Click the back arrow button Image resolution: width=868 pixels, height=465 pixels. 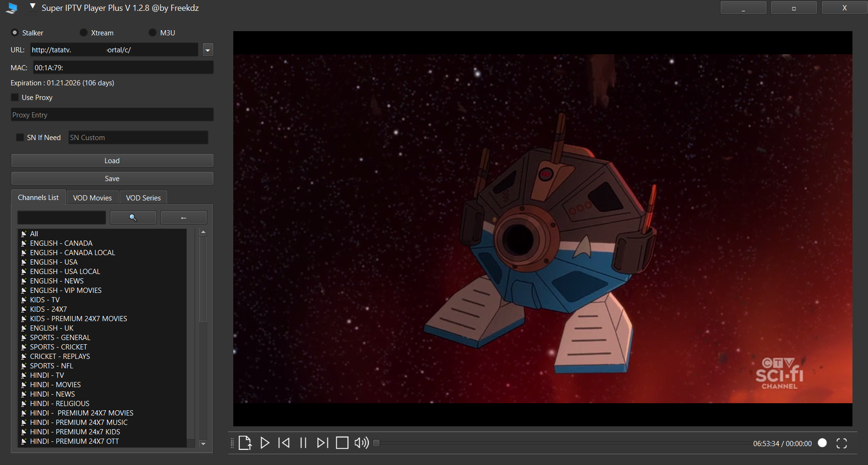coord(184,217)
